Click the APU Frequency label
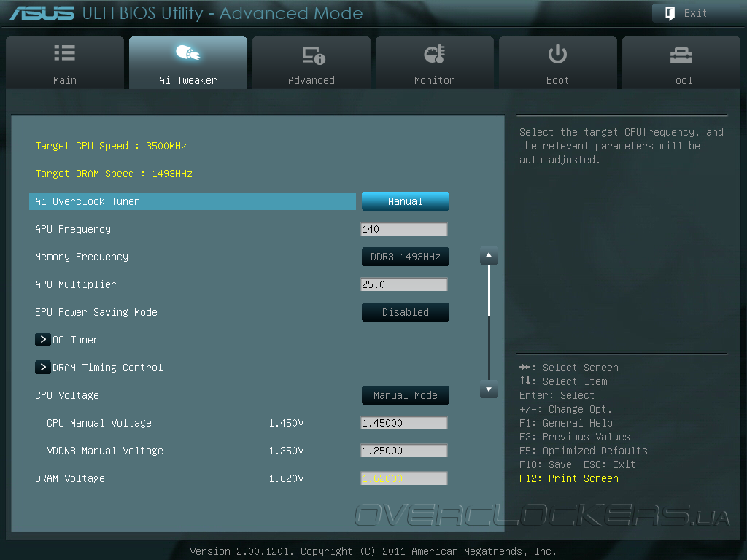This screenshot has height=560, width=747. [73, 229]
